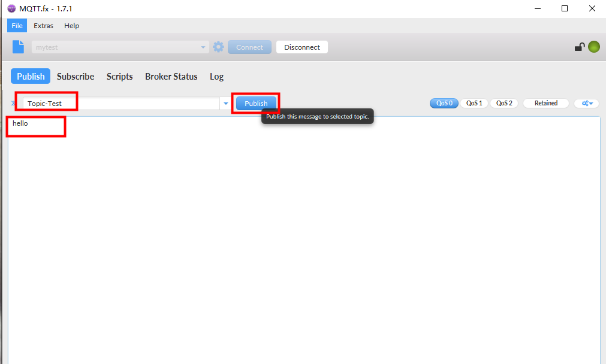Open the publish options gears dropdown
This screenshot has height=364, width=606.
coord(587,103)
